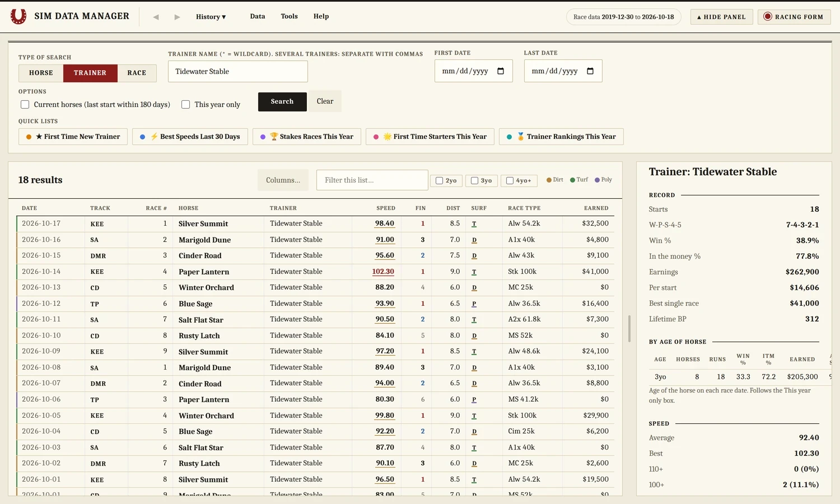The width and height of the screenshot is (840, 504).
Task: Open the Help menu
Action: [321, 16]
